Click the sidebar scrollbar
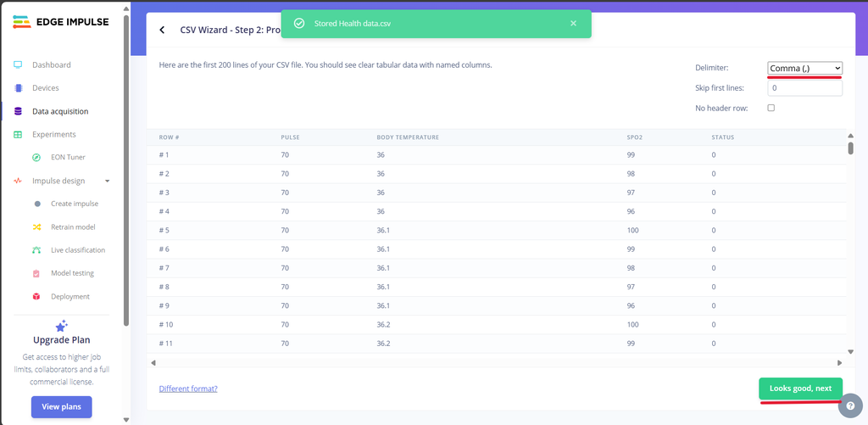Viewport: 868px width, 425px height. [126, 171]
